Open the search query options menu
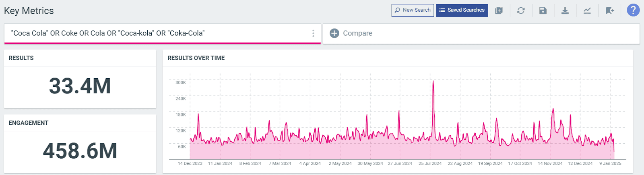This screenshot has width=644, height=175. [313, 33]
